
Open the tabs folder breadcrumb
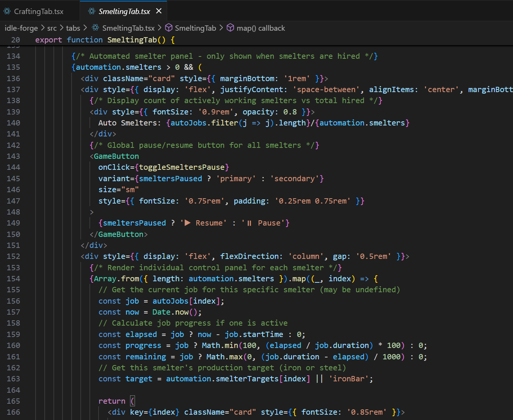pyautogui.click(x=73, y=28)
